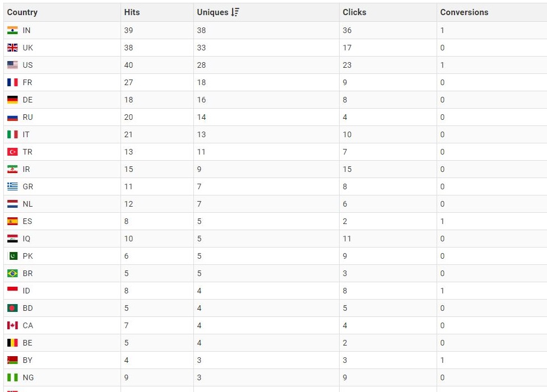
Task: Click the Pakistan flag icon
Action: [x=12, y=256]
